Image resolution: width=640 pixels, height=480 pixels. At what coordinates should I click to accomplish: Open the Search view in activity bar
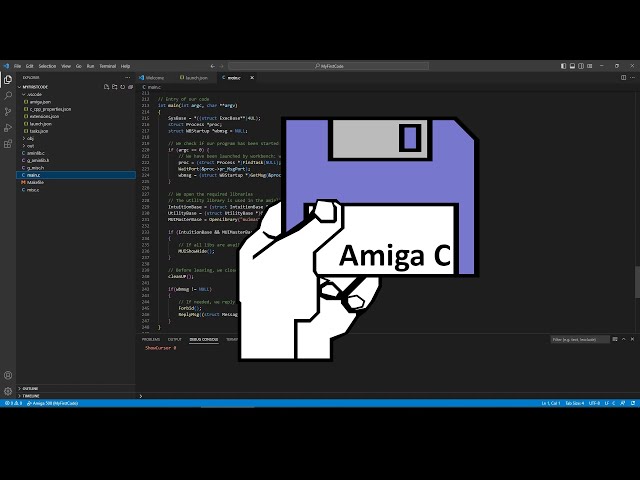[x=8, y=96]
